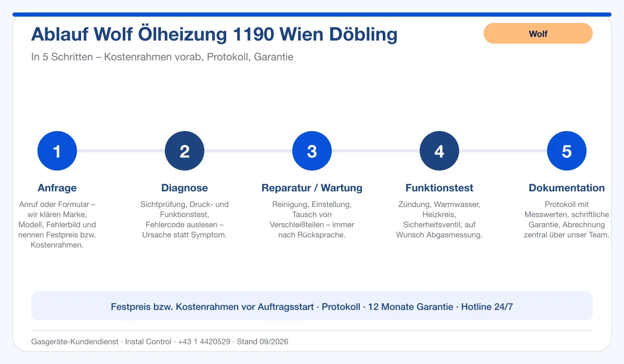Click the Festpreis bzw. Kostenrahmen summary banner
Screen dimensions: 624x364
tap(312, 306)
